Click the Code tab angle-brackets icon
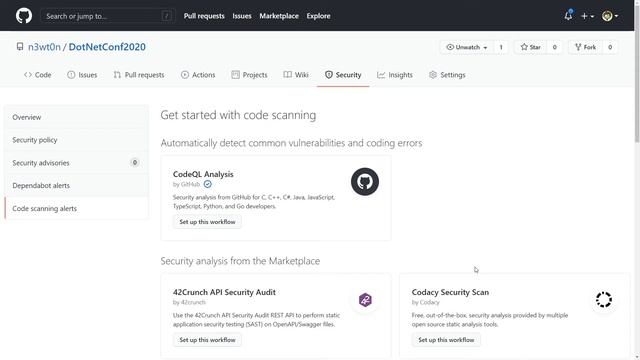The image size is (640, 360). [28, 75]
